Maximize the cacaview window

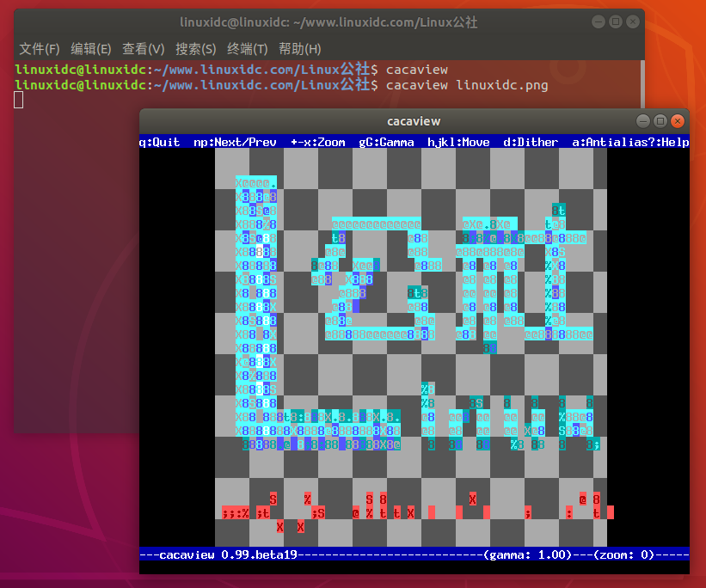[660, 120]
